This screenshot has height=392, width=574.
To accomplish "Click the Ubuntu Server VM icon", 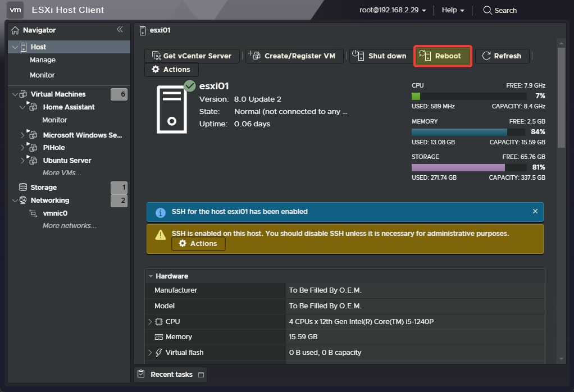I will tap(32, 160).
